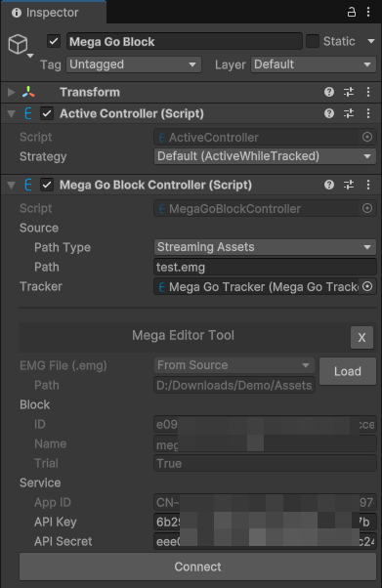Toggle the Inspector lock icon
The width and height of the screenshot is (382, 588).
352,12
